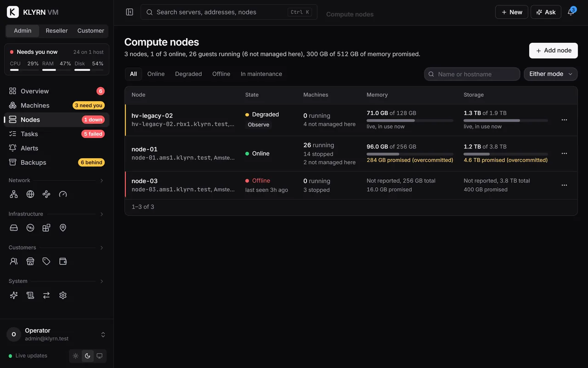The width and height of the screenshot is (588, 368).
Task: Open the settings gear under System
Action: [63, 295]
